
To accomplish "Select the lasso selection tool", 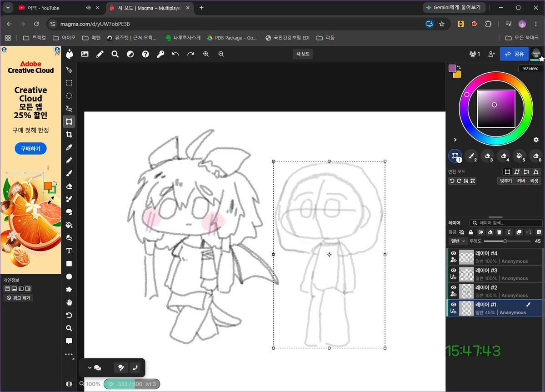I will [x=69, y=109].
